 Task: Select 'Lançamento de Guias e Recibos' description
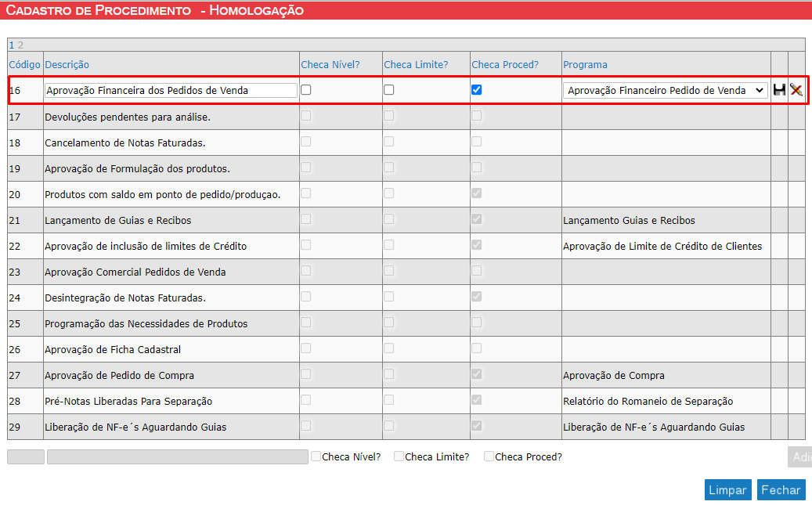point(118,221)
